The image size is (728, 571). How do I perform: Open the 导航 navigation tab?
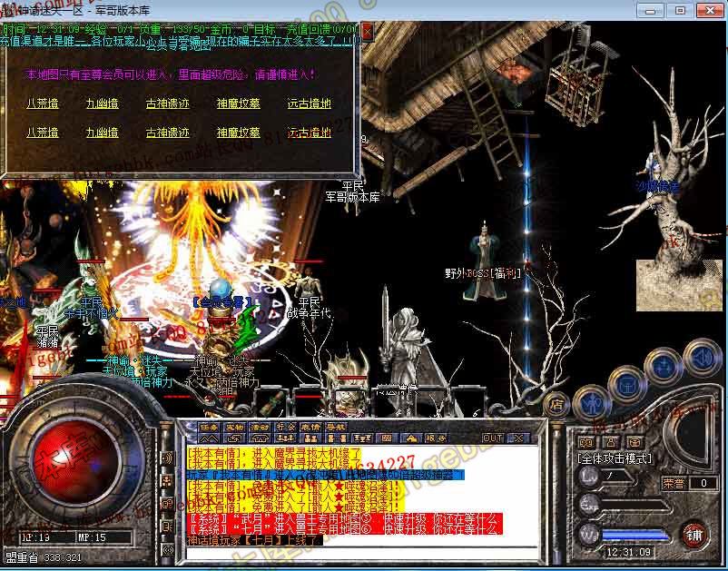pos(336,427)
